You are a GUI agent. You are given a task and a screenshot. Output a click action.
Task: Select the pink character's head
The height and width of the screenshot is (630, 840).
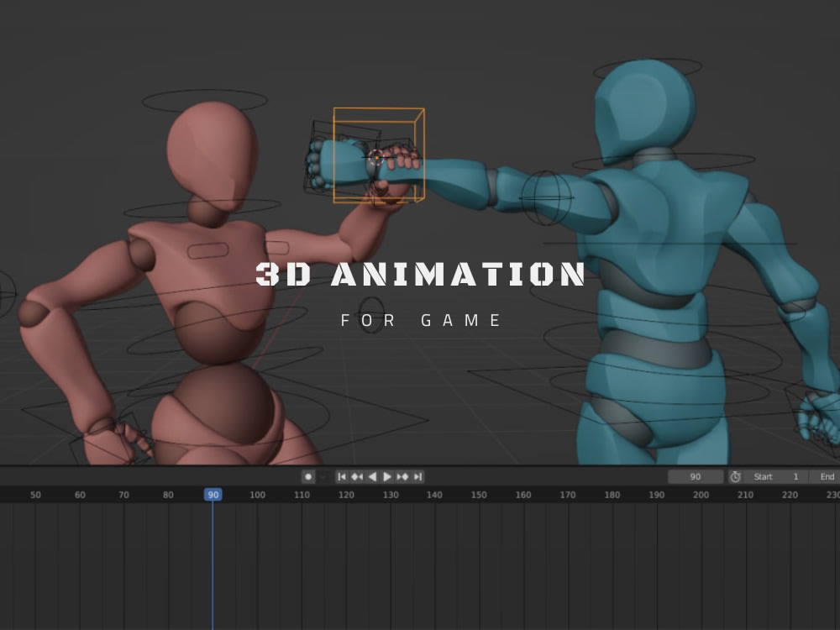(213, 155)
